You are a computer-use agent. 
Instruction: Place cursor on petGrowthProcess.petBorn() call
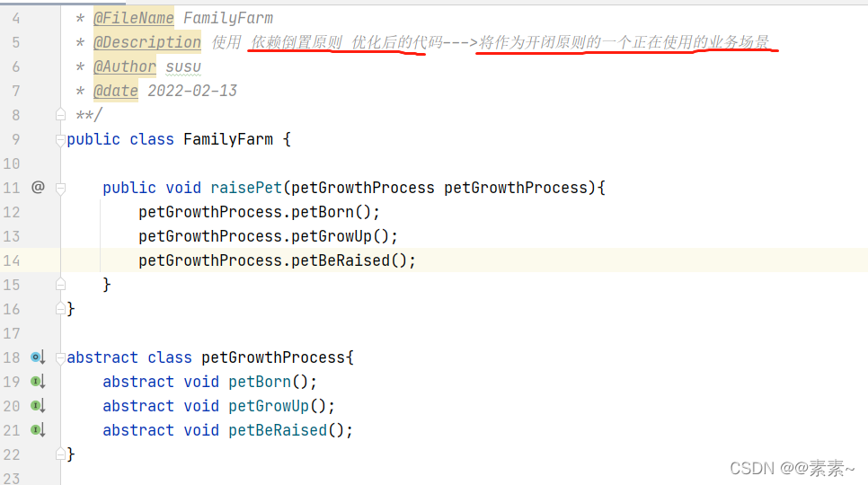pos(259,212)
